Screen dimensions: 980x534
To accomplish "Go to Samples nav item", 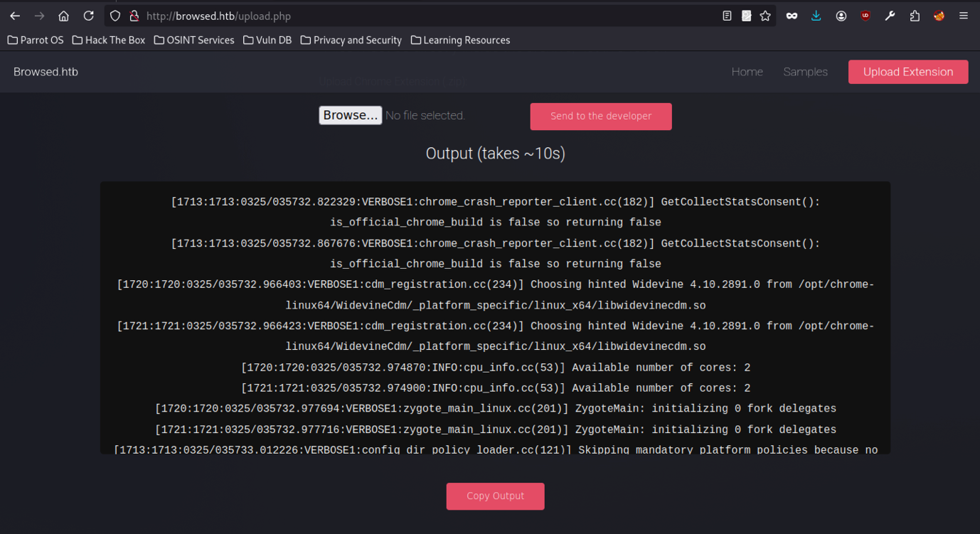I will [x=805, y=72].
